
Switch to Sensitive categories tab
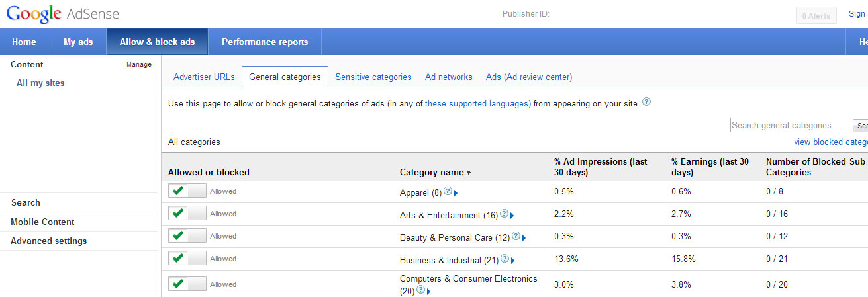[373, 77]
